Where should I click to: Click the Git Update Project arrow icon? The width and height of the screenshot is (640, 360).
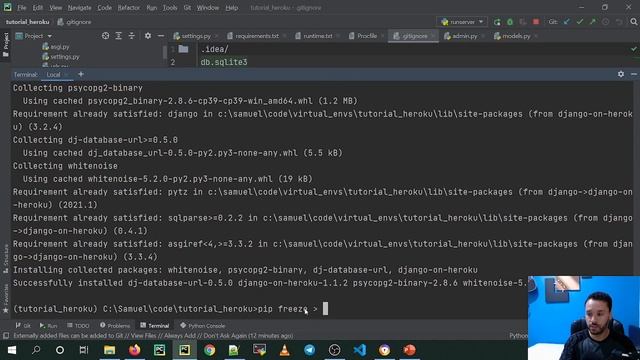[567, 22]
